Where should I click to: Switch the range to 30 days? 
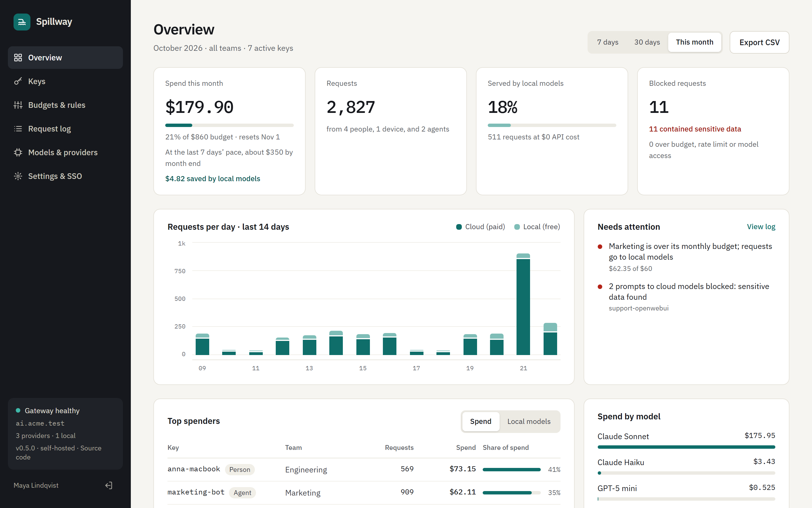[x=647, y=42]
